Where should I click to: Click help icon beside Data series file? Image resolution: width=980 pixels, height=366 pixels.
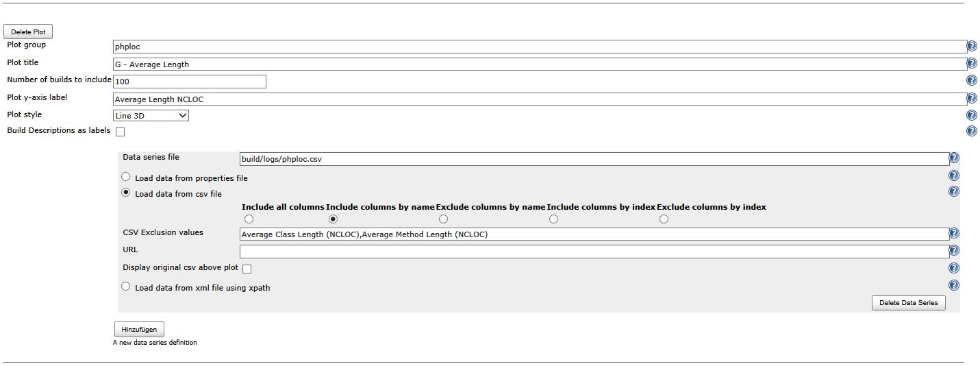954,158
